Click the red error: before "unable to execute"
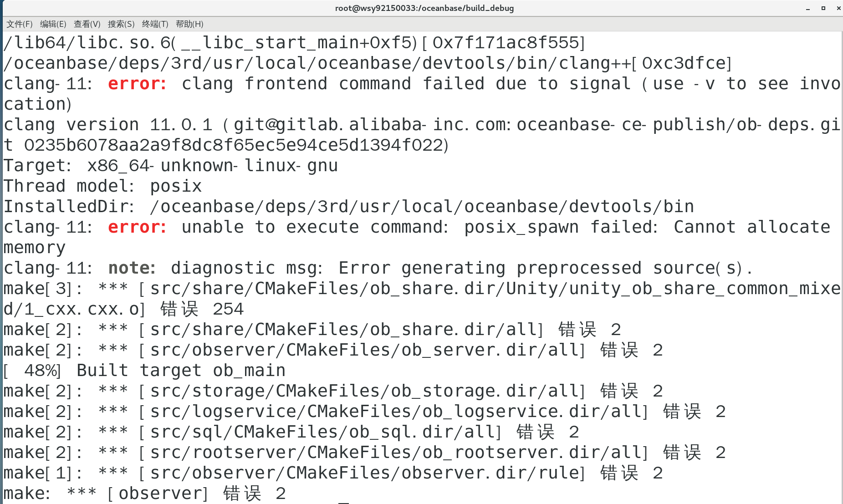843x504 pixels. pyautogui.click(x=137, y=227)
